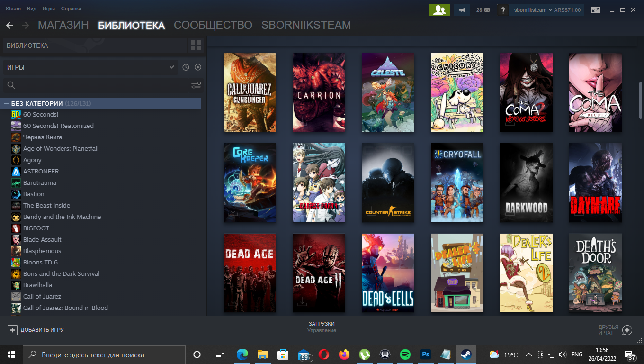Image resolution: width=644 pixels, height=364 pixels.
Task: Expand the ИГРЫ filter dropdown
Action: (90, 67)
